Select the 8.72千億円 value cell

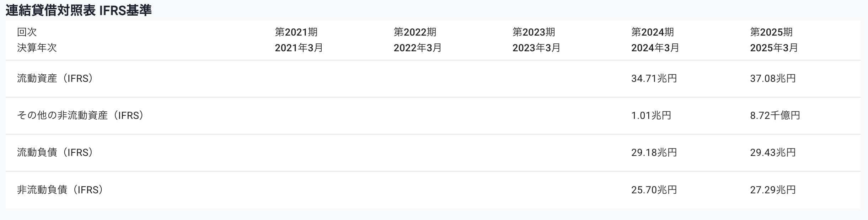coord(775,115)
